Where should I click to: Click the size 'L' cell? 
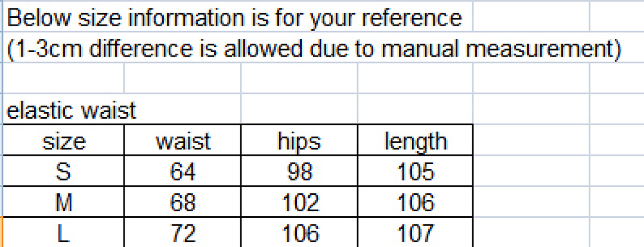[63, 232]
